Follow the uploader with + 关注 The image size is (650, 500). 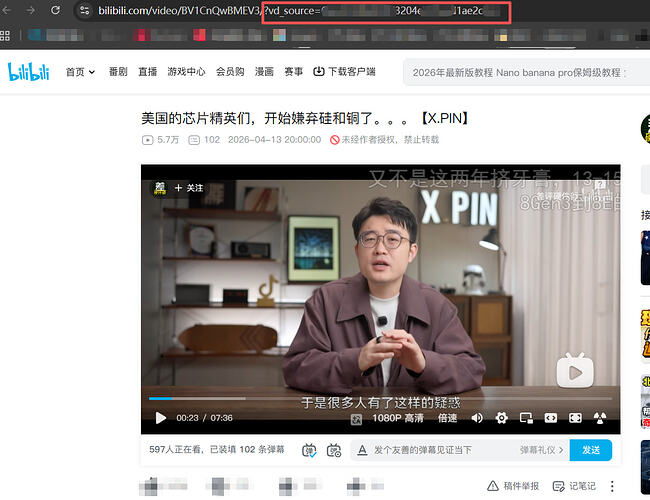(x=189, y=188)
